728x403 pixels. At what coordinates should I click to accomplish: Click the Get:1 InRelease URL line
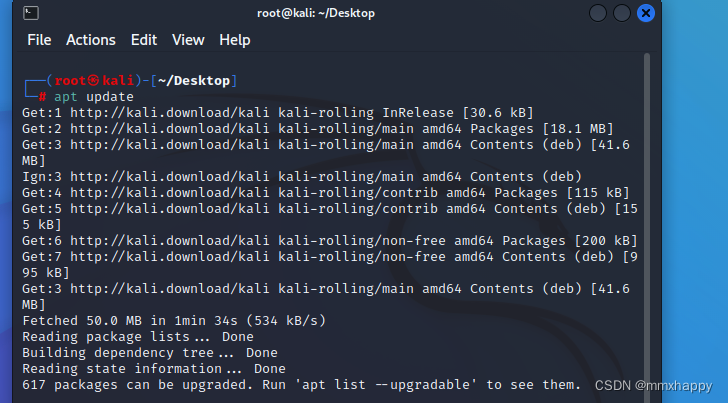tap(278, 113)
